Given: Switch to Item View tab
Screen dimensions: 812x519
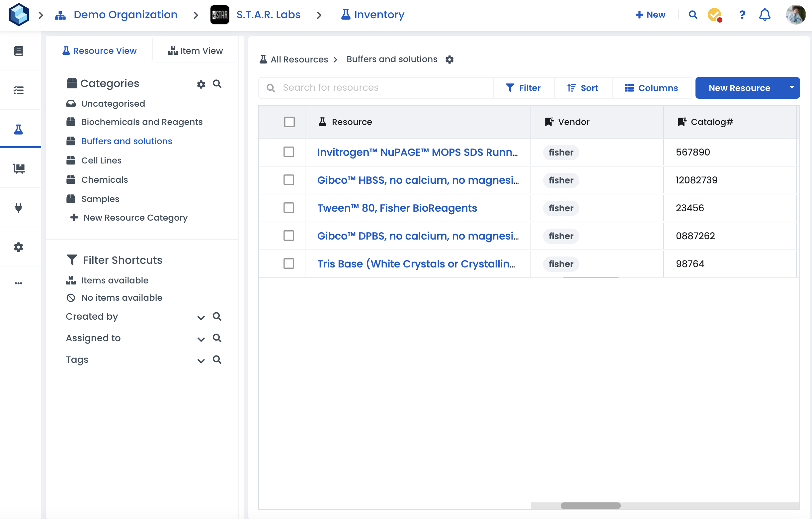Looking at the screenshot, I should (x=196, y=51).
